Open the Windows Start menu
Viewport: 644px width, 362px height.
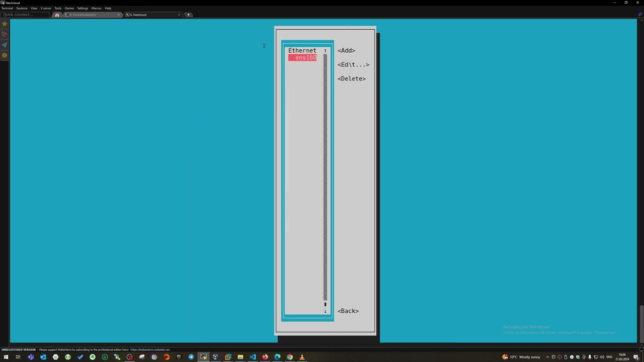click(6, 357)
